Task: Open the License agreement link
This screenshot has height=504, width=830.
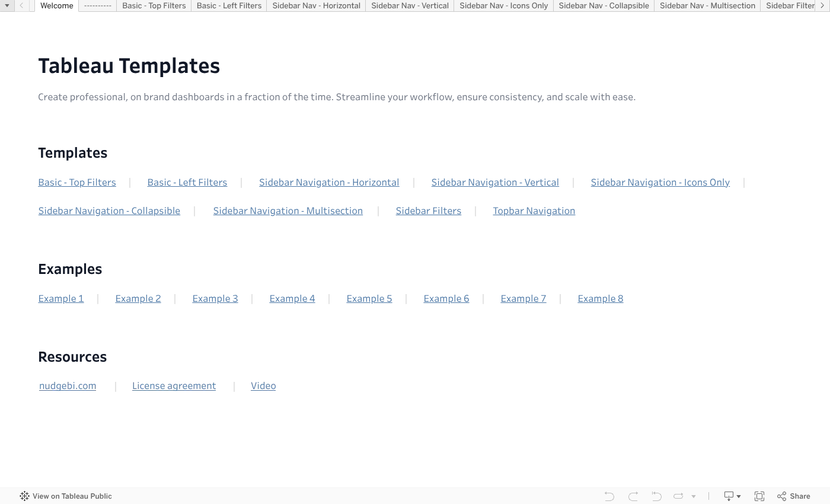Action: pos(174,385)
